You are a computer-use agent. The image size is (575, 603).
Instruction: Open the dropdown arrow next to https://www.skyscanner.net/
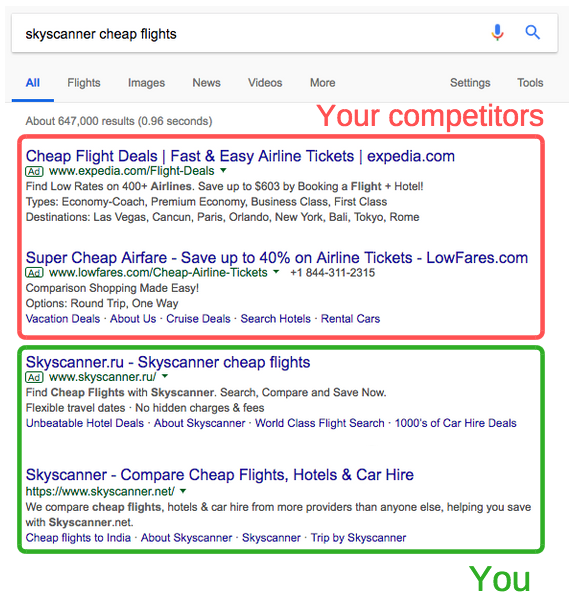click(x=183, y=491)
